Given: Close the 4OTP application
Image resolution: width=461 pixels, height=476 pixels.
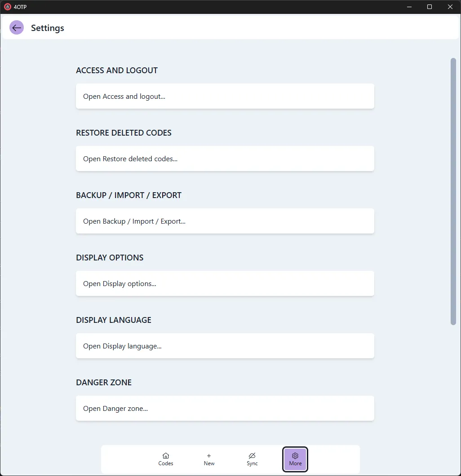Looking at the screenshot, I should [x=450, y=7].
